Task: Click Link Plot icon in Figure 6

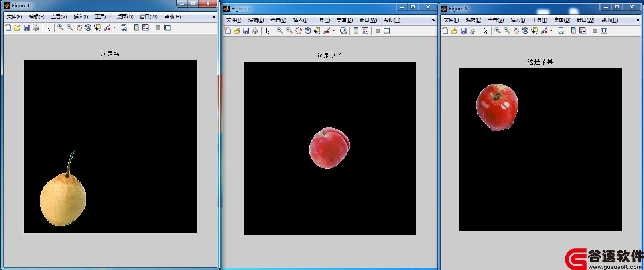Action: pos(124,27)
